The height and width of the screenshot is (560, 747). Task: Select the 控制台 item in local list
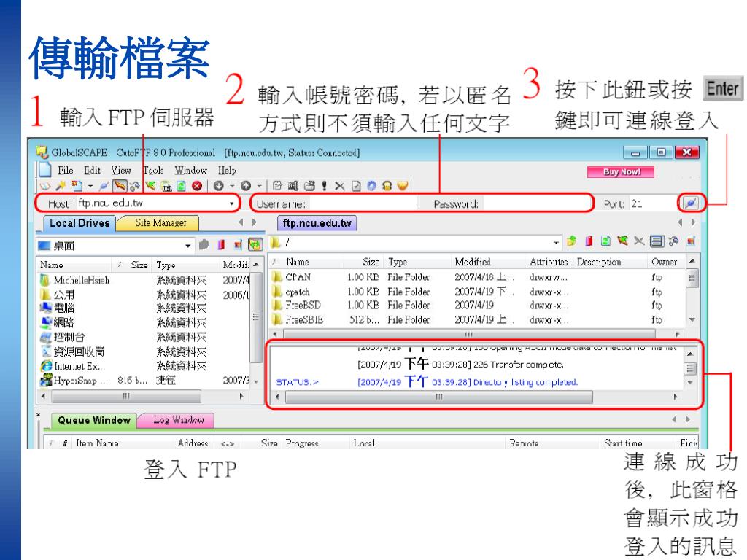click(x=69, y=337)
